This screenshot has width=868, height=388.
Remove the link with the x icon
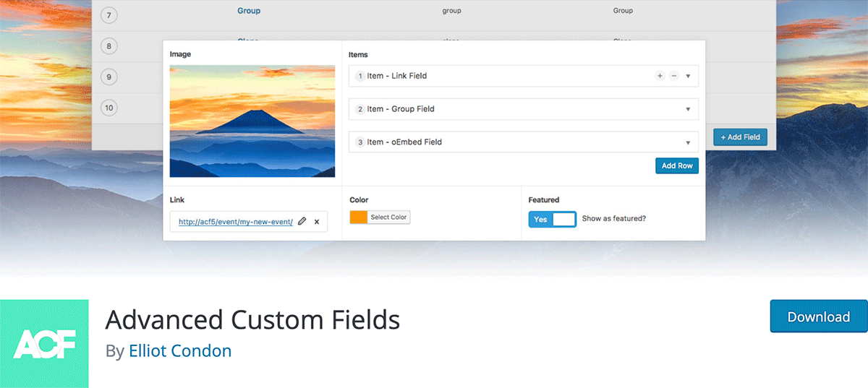(317, 222)
